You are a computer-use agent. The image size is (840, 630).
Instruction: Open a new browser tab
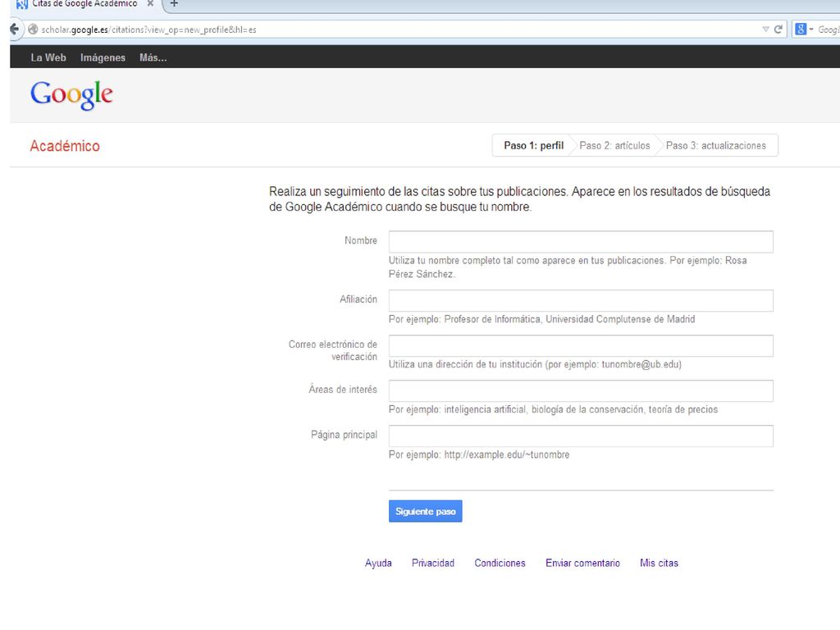[174, 4]
